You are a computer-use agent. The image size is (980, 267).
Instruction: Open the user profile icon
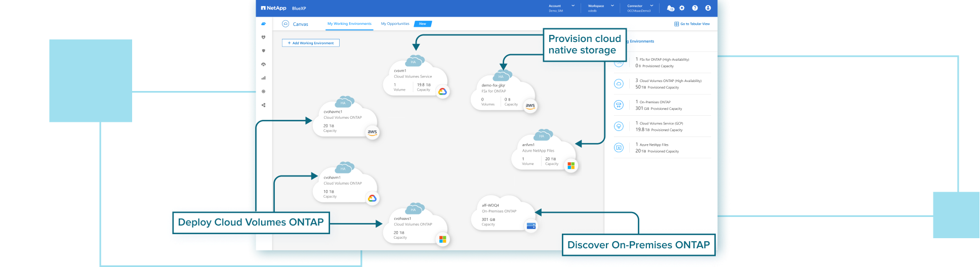pos(708,8)
